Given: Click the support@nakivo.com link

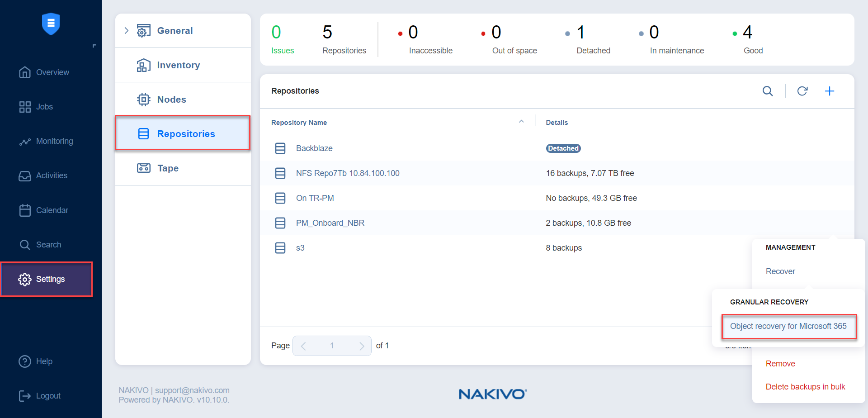Looking at the screenshot, I should (x=192, y=390).
